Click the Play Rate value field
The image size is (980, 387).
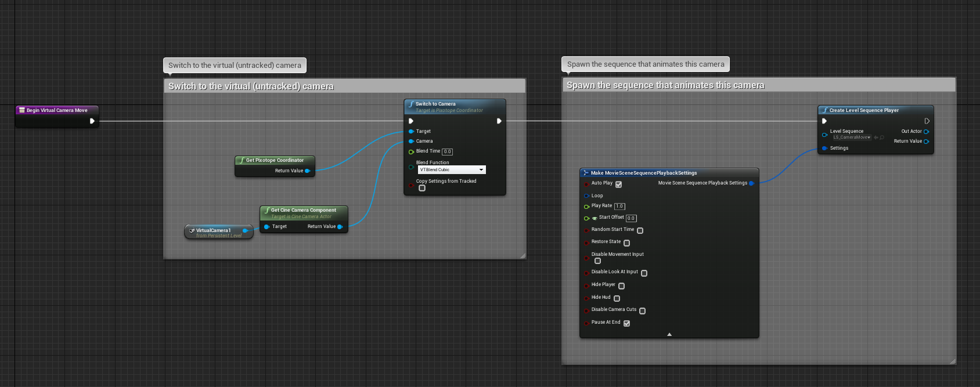point(619,207)
